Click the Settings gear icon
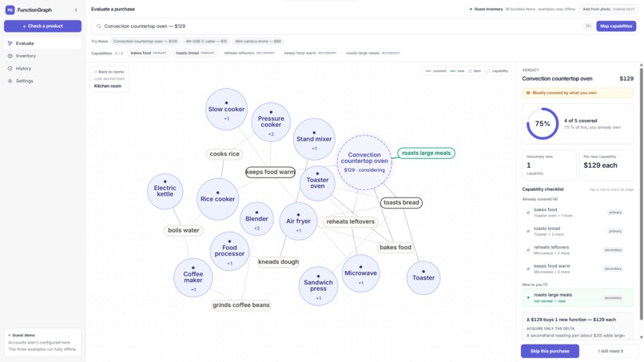Screen dimensions: 644x362 pyautogui.click(x=10, y=81)
